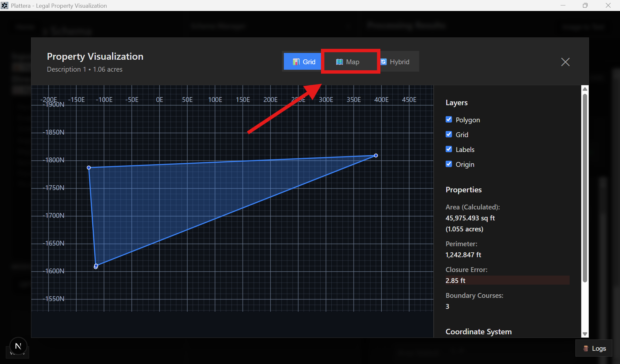Uncheck the Labels layer
This screenshot has width=620, height=364.
click(x=449, y=149)
